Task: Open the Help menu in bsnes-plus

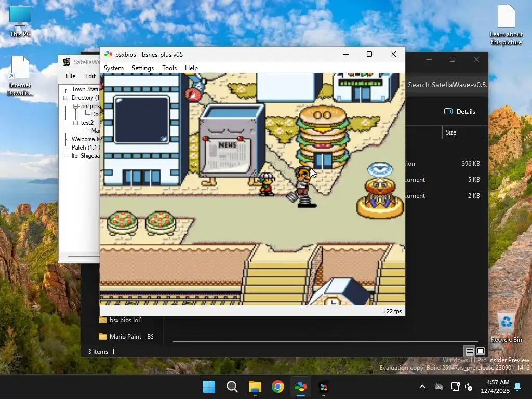Action: coord(191,68)
